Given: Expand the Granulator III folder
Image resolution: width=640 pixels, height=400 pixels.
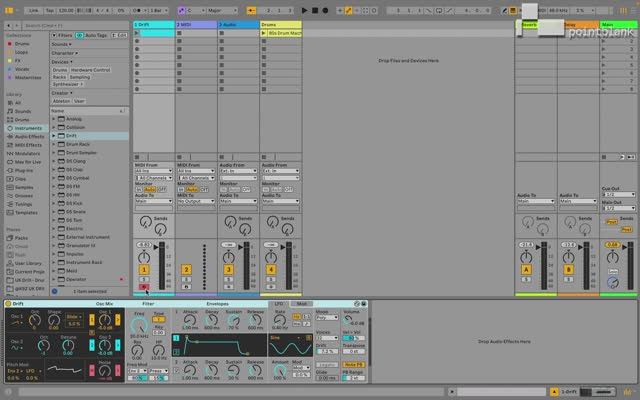Looking at the screenshot, I should (x=53, y=245).
